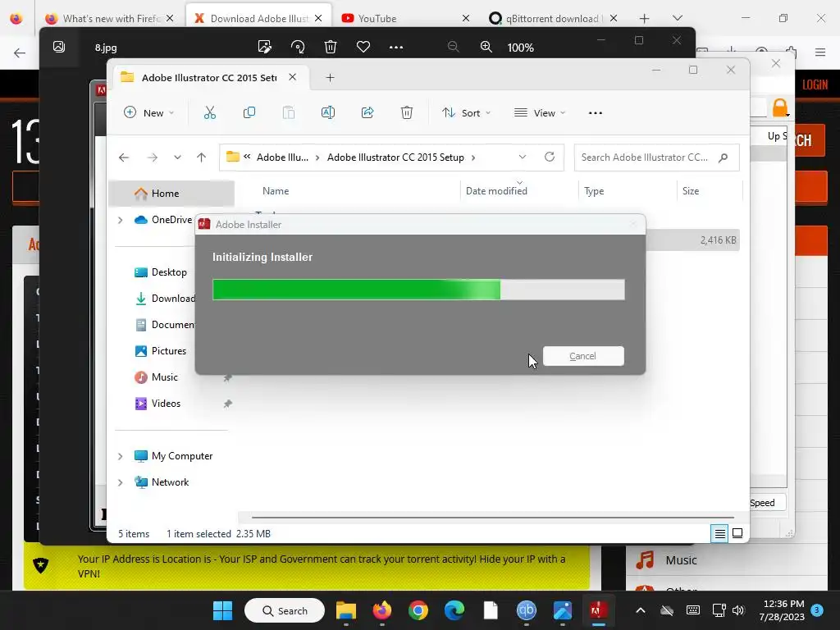This screenshot has height=630, width=840.
Task: Switch File Explorer to details view icon
Action: tap(719, 533)
